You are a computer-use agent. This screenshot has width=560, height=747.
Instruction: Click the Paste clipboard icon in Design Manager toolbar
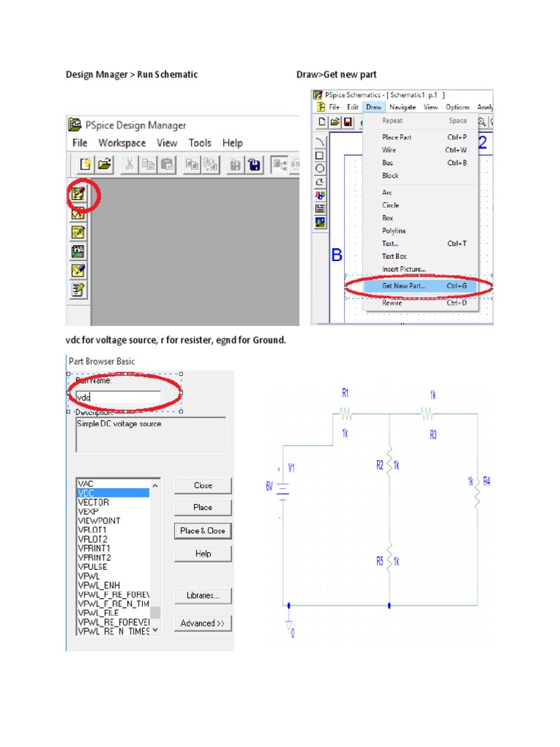click(167, 165)
